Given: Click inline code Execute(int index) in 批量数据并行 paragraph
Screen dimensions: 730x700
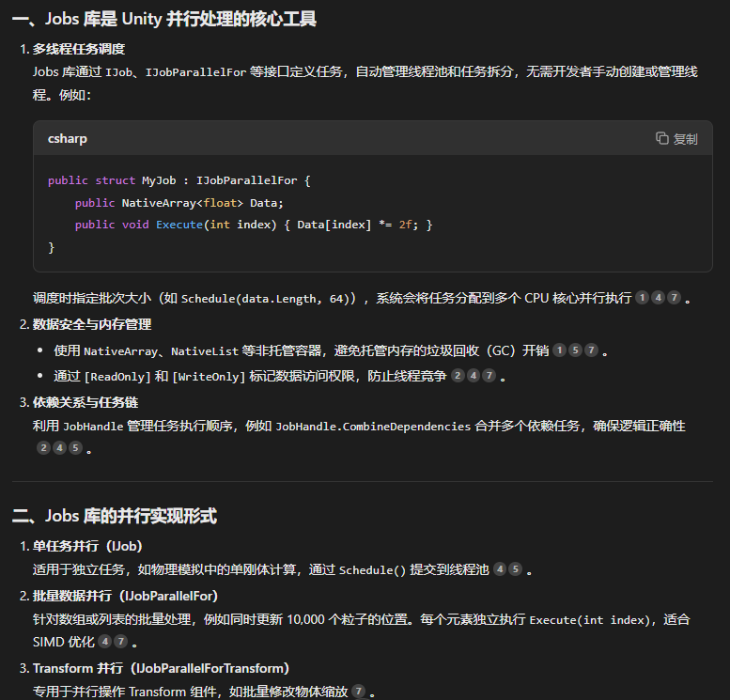Looking at the screenshot, I should [x=590, y=620].
